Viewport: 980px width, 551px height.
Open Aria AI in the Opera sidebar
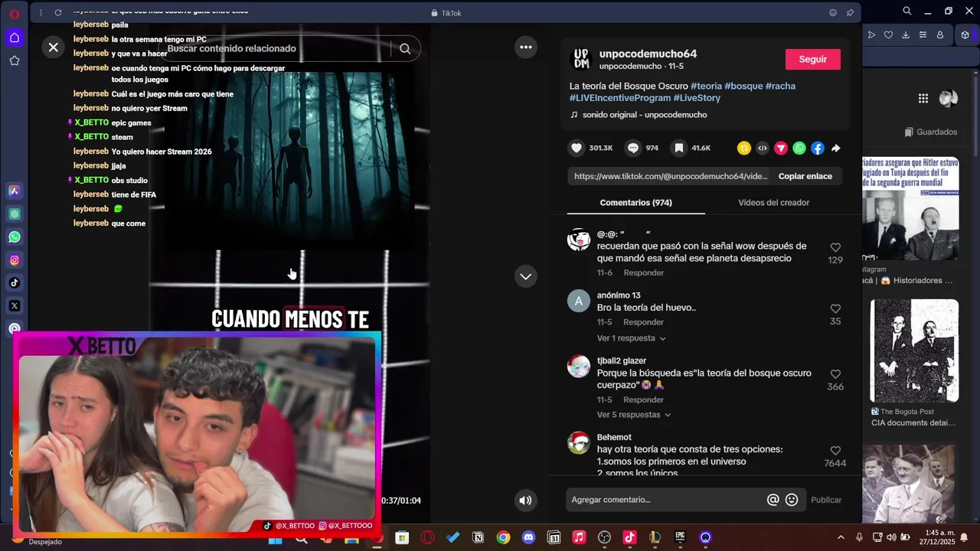point(15,191)
